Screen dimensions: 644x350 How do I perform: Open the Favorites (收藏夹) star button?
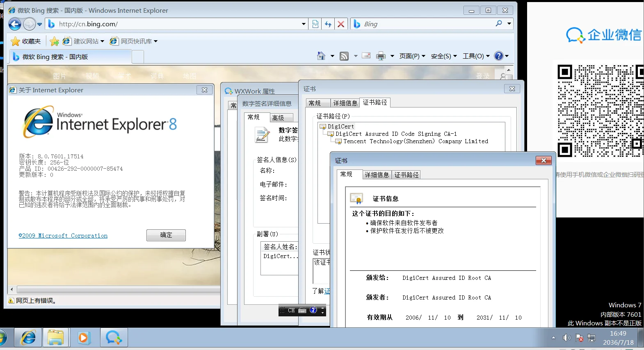26,41
